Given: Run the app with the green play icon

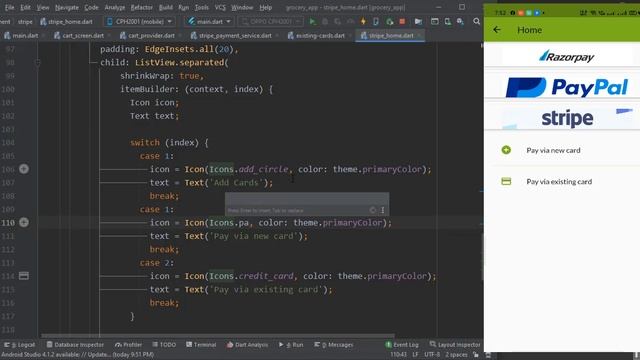Looking at the screenshot, I should point(312,21).
